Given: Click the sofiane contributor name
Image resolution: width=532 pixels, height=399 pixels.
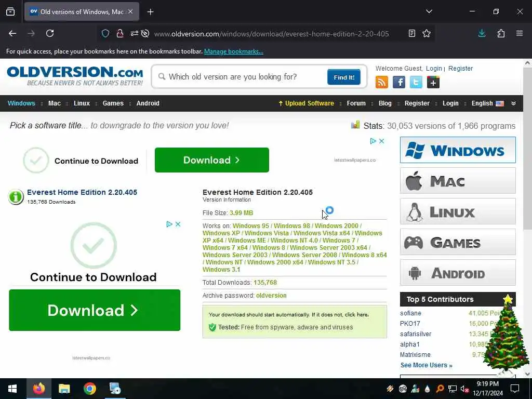Looking at the screenshot, I should click(x=410, y=313).
